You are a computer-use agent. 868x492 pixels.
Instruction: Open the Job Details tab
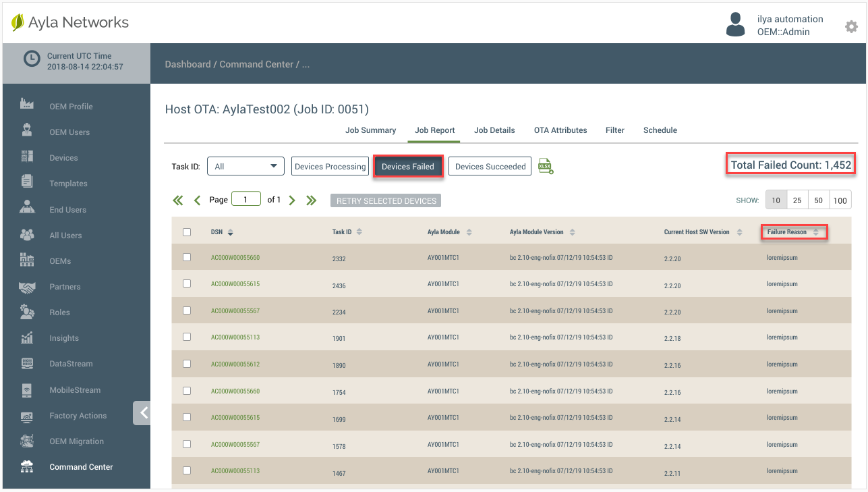[494, 130]
